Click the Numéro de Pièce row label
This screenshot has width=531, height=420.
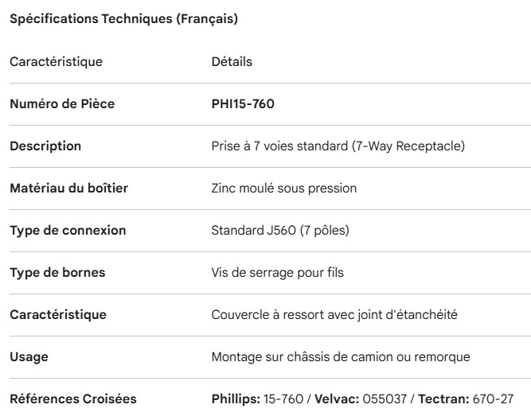pyautogui.click(x=61, y=104)
